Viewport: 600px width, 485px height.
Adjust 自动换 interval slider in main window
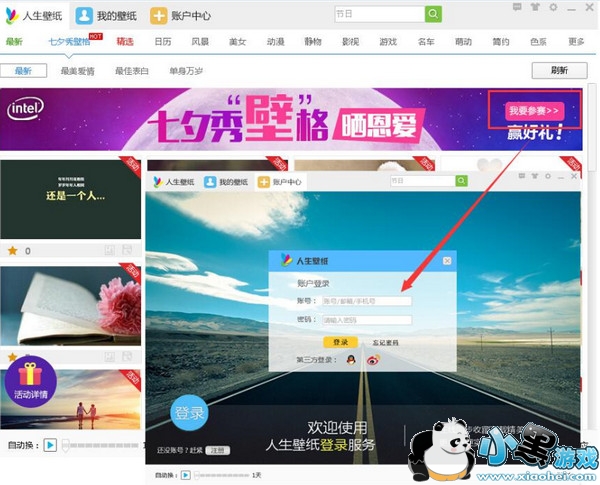(101, 445)
